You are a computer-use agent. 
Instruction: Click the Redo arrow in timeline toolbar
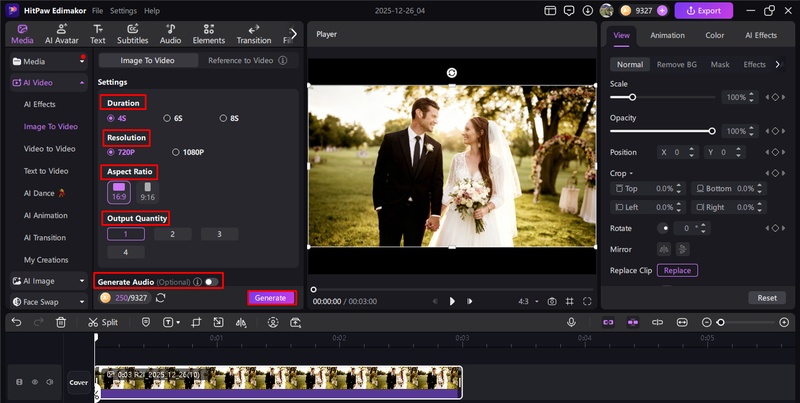[x=38, y=322]
